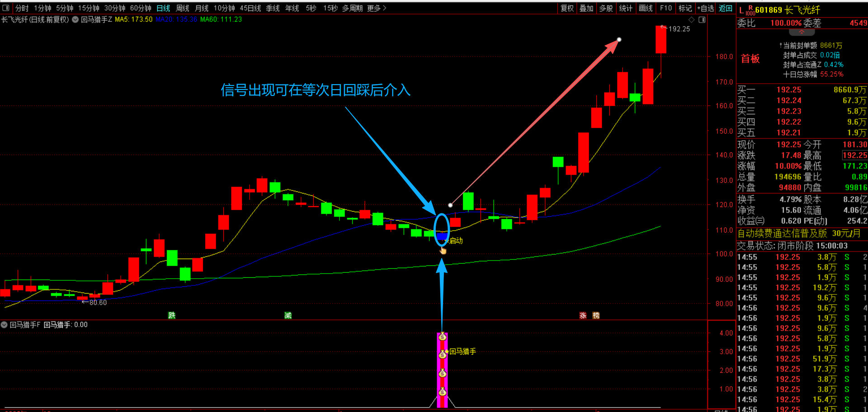Click the MA5: 173.50 indicator label
868x412 pixels.
pos(133,19)
